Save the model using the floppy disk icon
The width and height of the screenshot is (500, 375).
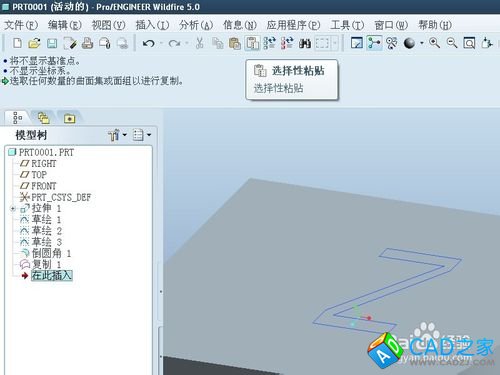click(x=52, y=43)
